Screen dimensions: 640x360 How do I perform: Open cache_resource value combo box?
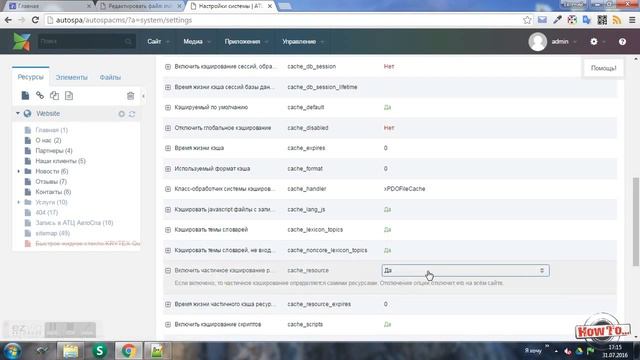coord(465,271)
